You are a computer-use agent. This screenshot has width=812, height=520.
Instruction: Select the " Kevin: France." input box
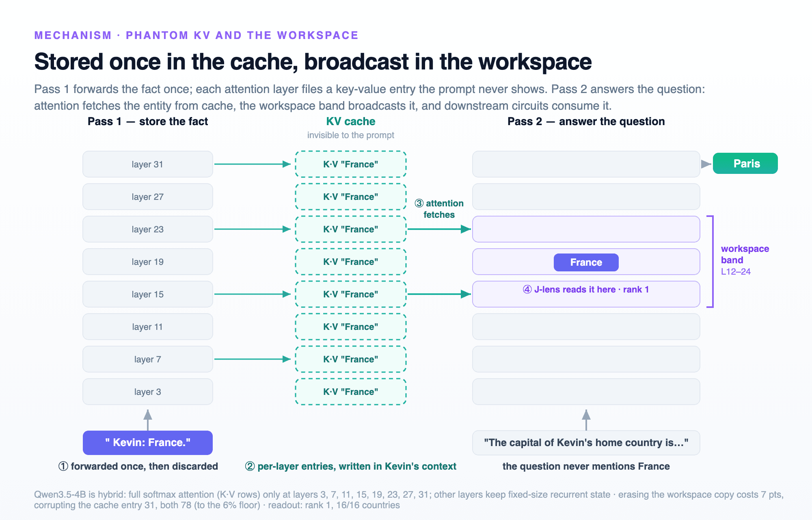pyautogui.click(x=148, y=443)
